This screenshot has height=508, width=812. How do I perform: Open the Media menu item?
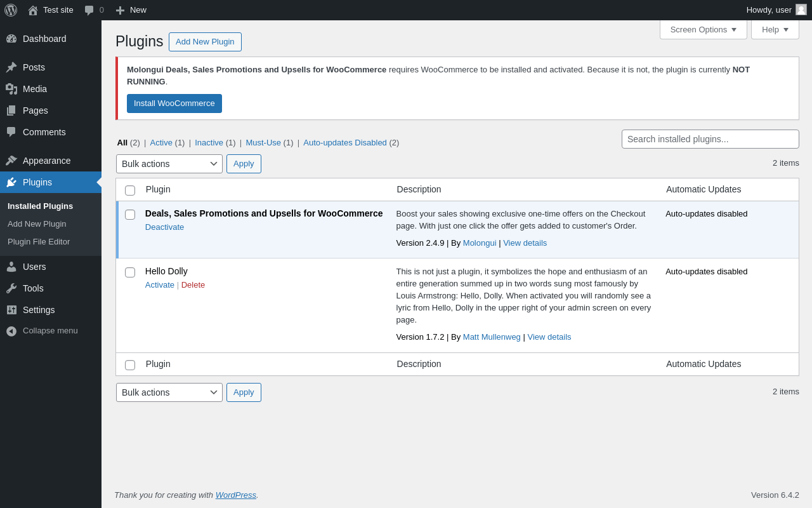pyautogui.click(x=51, y=89)
